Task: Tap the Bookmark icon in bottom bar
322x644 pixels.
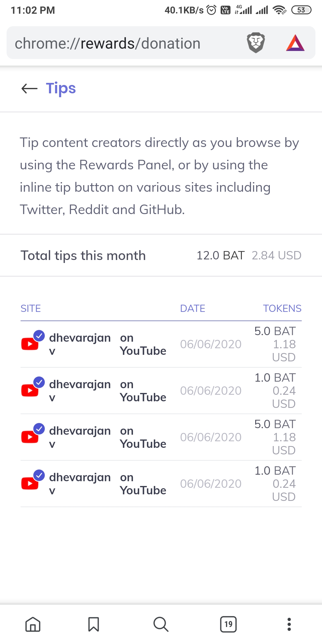Action: tap(94, 624)
